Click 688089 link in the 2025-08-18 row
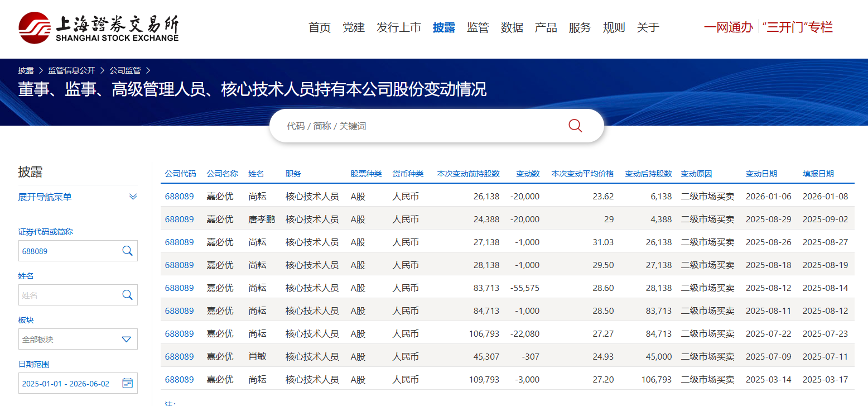 pos(180,265)
